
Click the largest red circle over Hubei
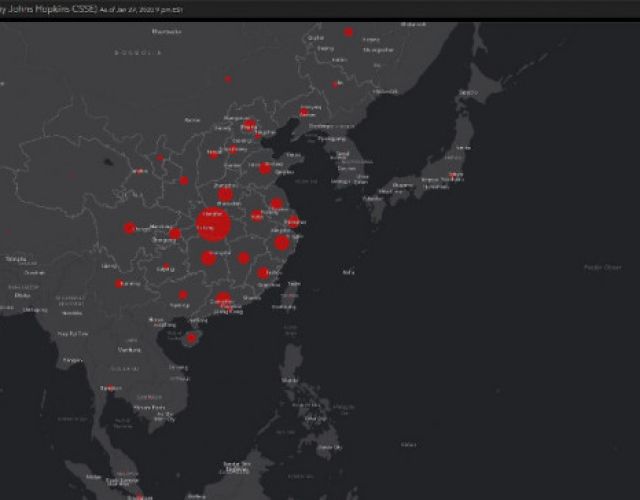[x=213, y=223]
